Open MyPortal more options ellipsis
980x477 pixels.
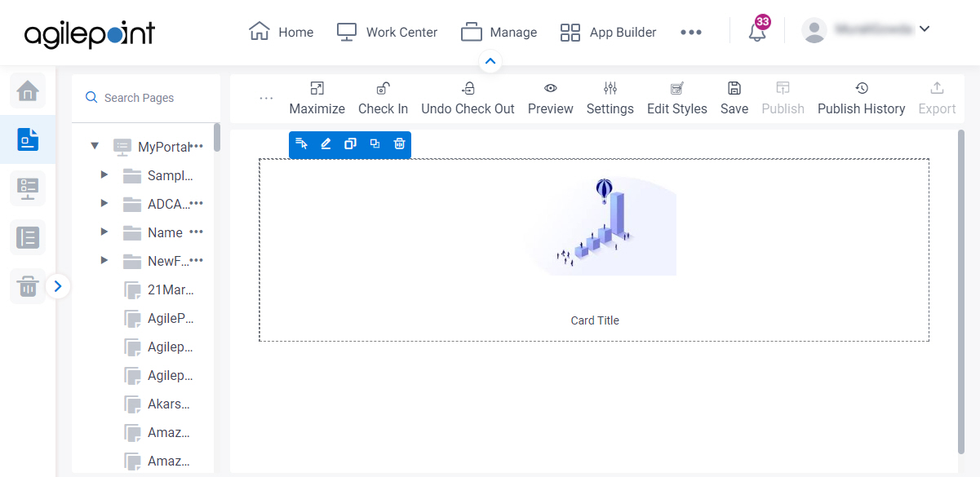click(197, 146)
